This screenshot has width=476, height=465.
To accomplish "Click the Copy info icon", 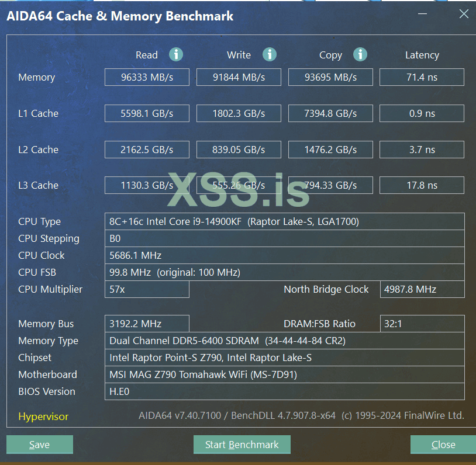I will (360, 54).
